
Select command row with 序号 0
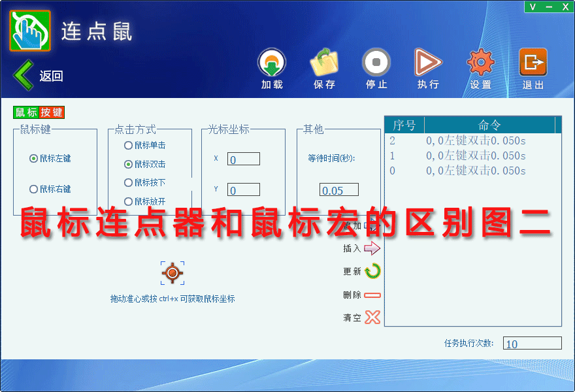click(x=473, y=171)
